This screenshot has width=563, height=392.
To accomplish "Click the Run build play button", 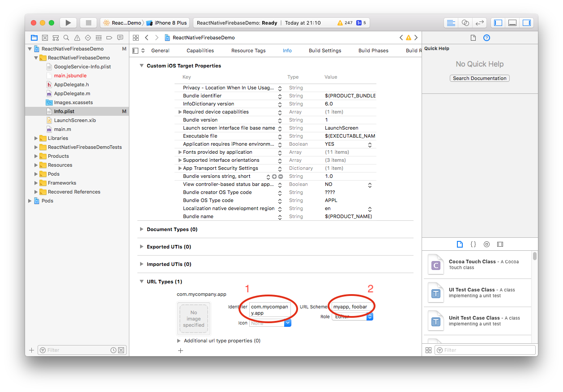I will coord(68,23).
